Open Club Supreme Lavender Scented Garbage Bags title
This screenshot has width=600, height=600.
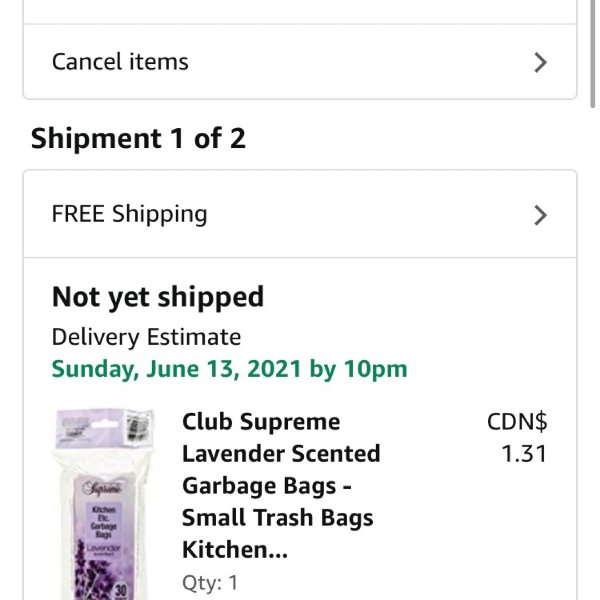(281, 485)
